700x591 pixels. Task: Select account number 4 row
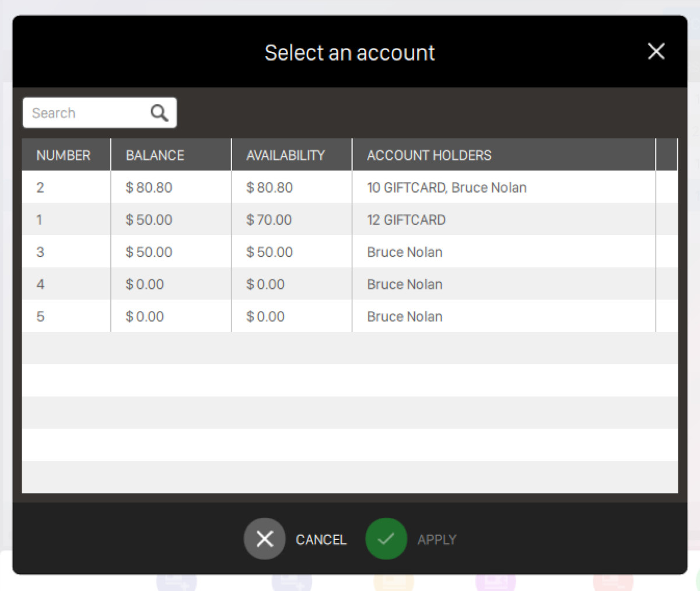[x=40, y=284]
